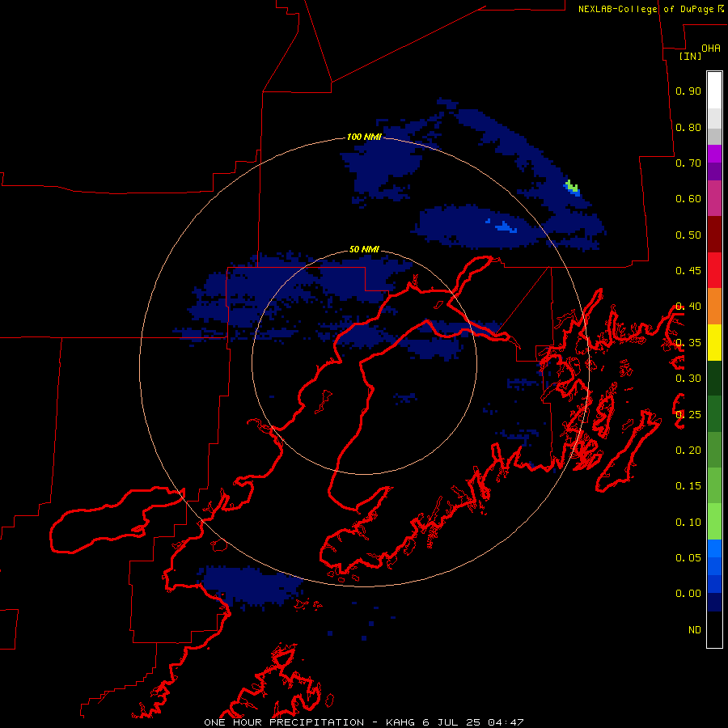The width and height of the screenshot is (728, 728).
Task: Click the light green precipitation cell on map
Action: click(x=573, y=186)
